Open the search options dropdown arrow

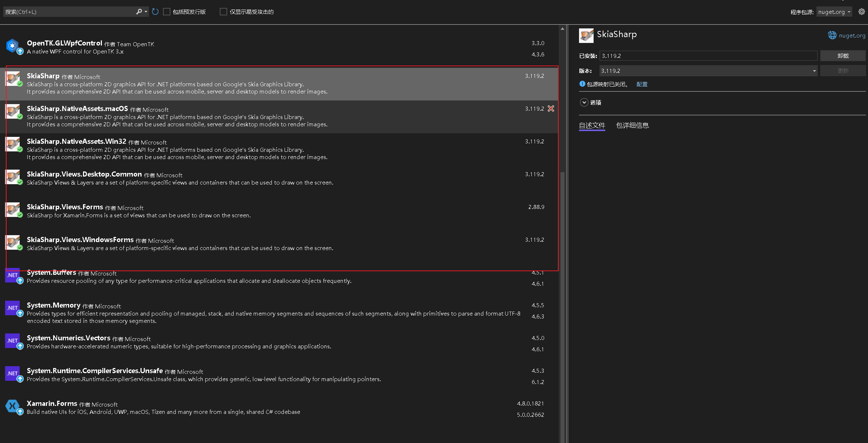coord(146,12)
